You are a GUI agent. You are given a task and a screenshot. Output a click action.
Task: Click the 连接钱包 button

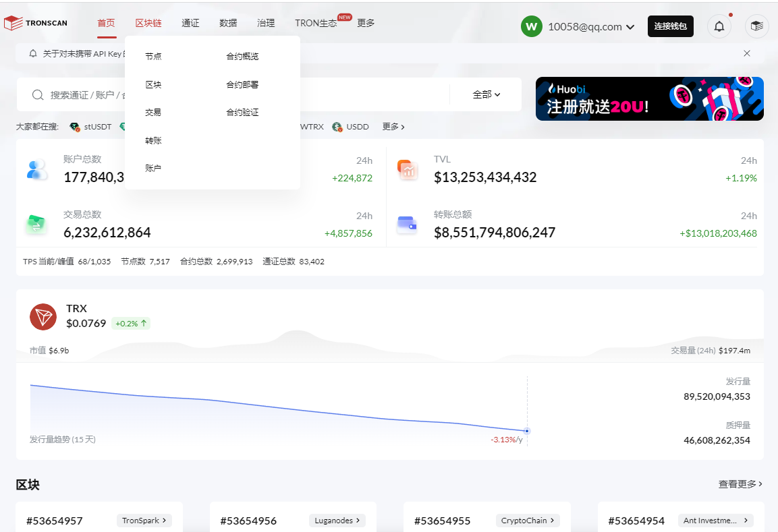click(670, 26)
